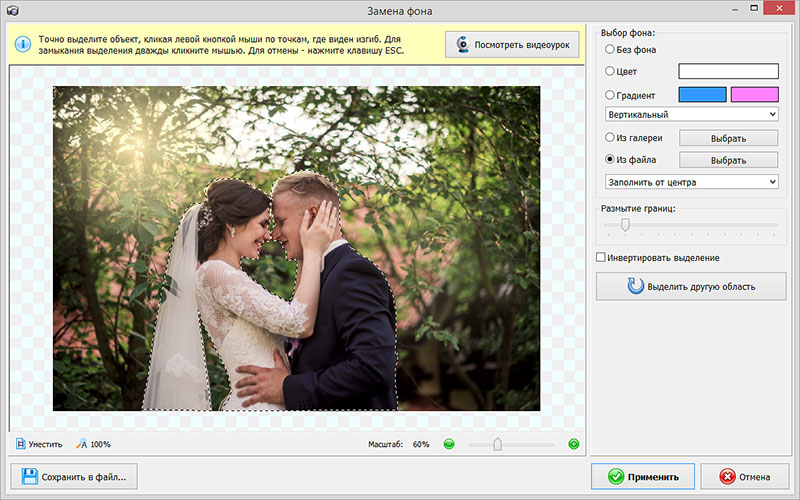Click the 100% actual size icon
The height and width of the screenshot is (500, 800).
point(82,444)
